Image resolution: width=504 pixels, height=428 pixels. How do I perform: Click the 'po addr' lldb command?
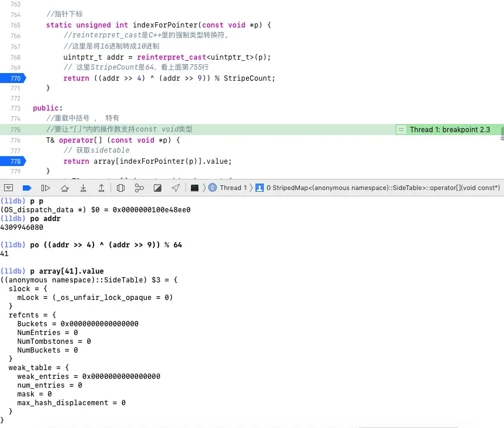tap(46, 219)
